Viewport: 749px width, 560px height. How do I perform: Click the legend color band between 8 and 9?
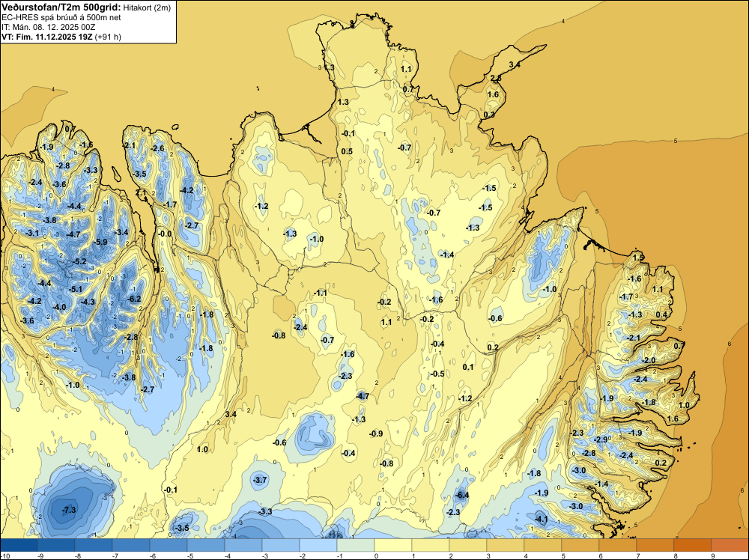click(693, 545)
